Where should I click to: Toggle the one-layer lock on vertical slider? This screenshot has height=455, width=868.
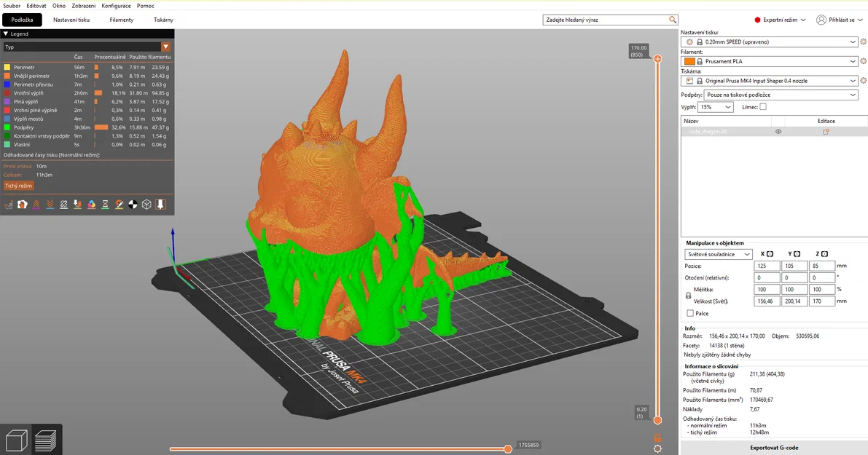657,438
